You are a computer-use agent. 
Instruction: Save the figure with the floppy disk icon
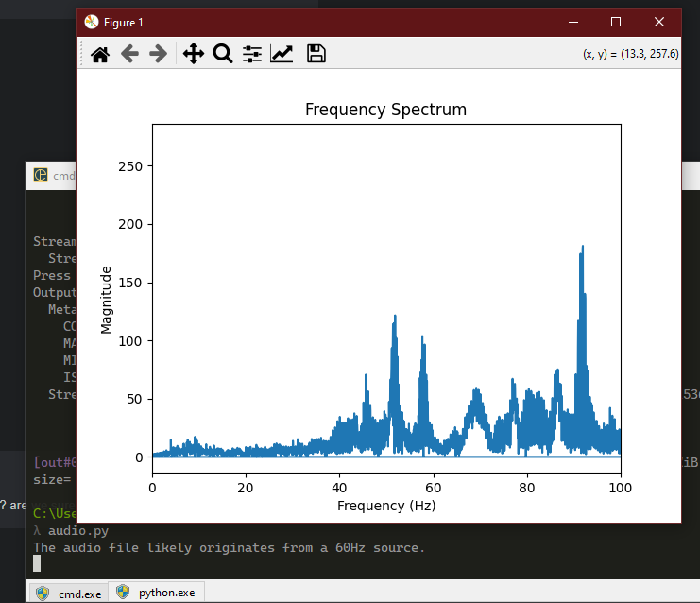(316, 54)
